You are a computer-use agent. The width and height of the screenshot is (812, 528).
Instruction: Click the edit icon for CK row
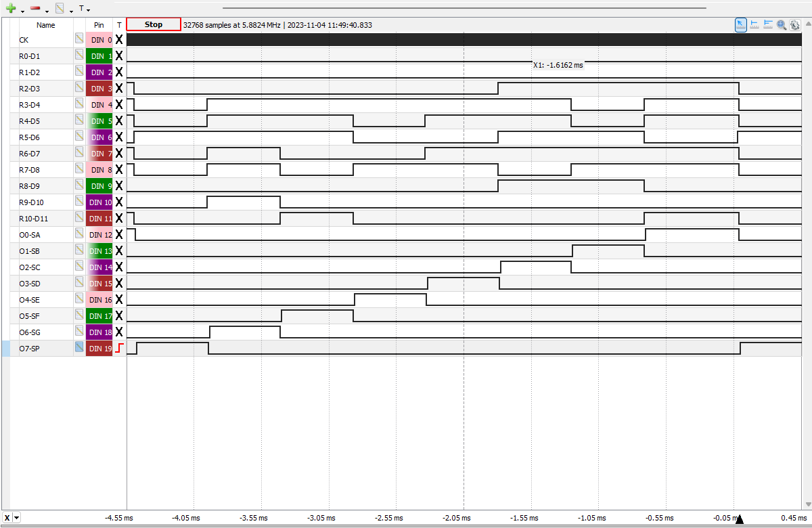point(79,40)
